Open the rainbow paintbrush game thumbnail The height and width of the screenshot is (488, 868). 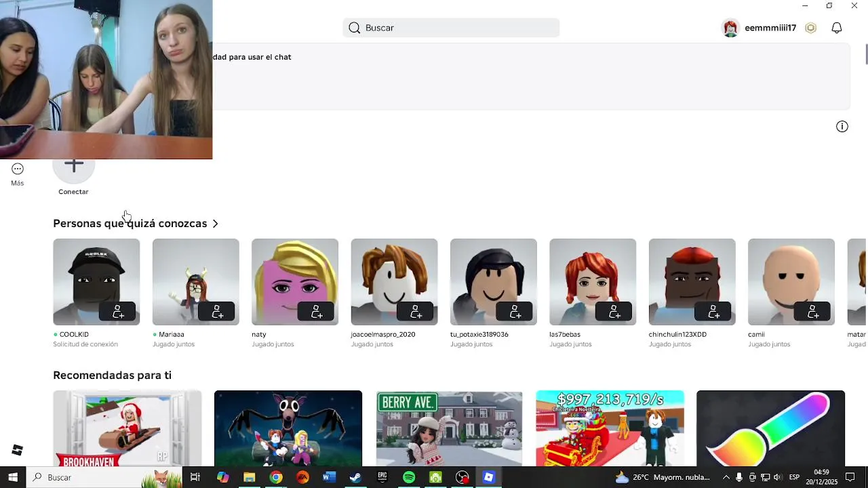click(x=770, y=428)
